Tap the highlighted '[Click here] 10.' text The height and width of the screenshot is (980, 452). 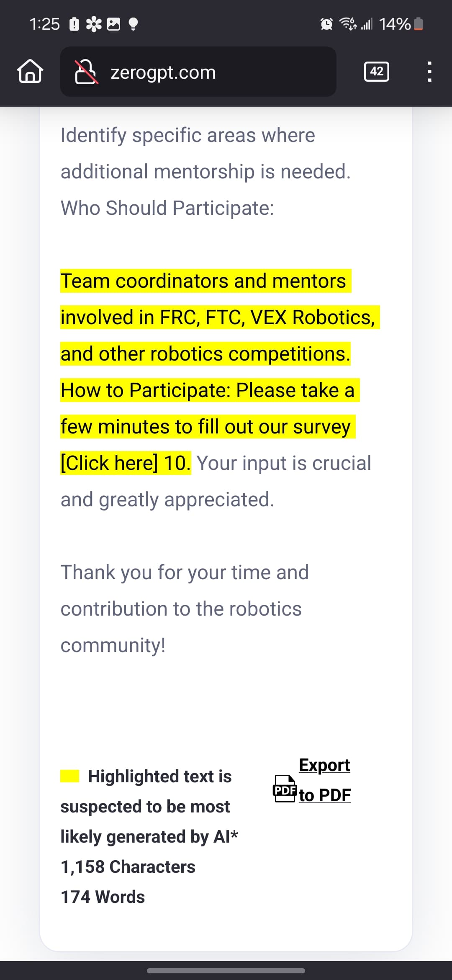[126, 463]
